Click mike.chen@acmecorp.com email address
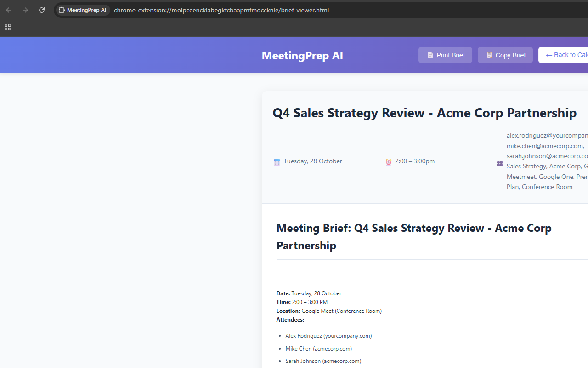Screen dimensions: 588x368 tap(544, 145)
